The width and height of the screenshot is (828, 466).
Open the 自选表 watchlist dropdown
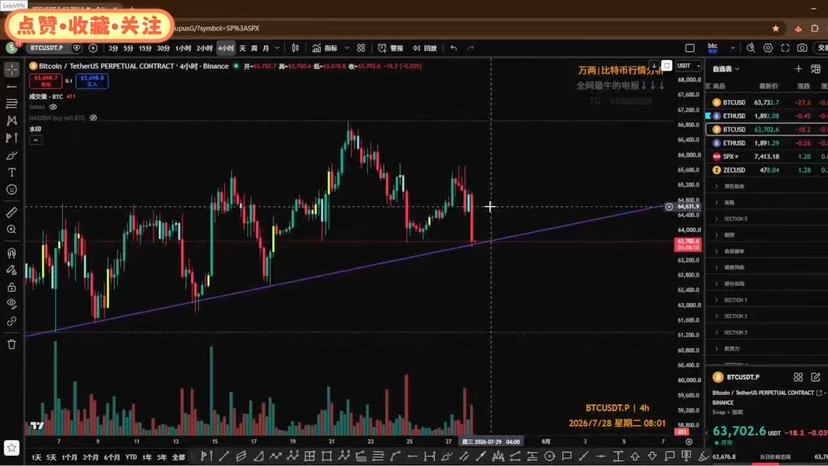pyautogui.click(x=726, y=69)
